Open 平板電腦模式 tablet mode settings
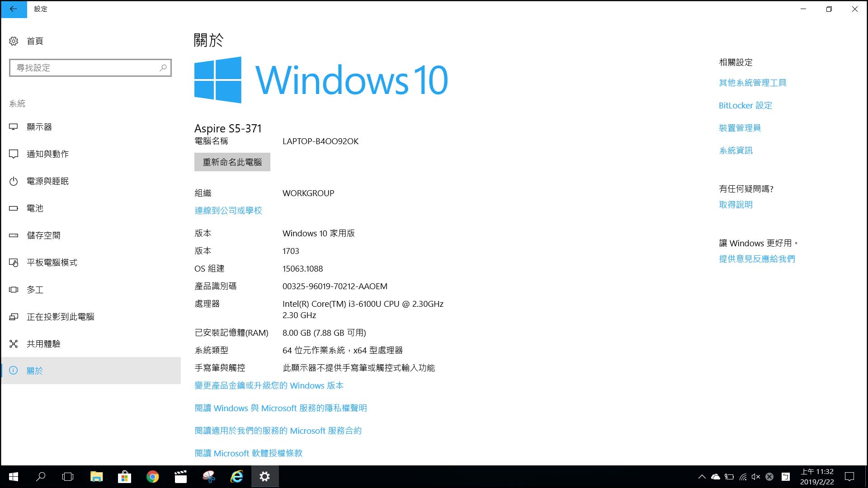The width and height of the screenshot is (868, 488). click(x=90, y=263)
